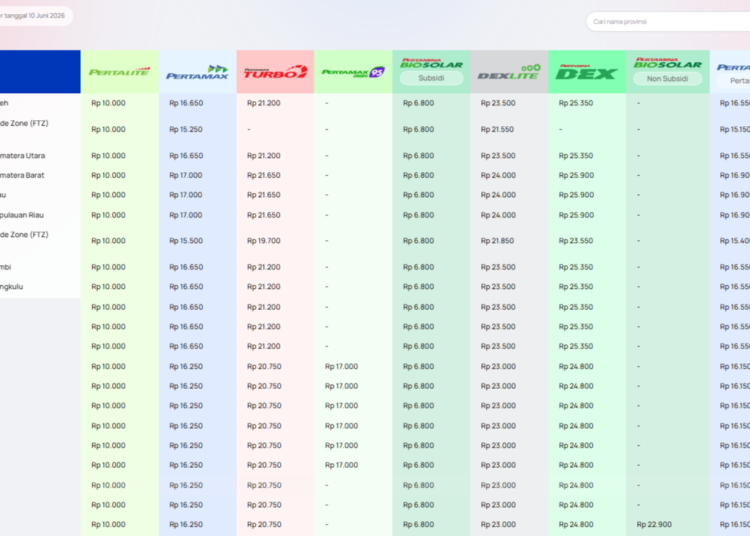Select the Dexlite price Rp 21.850
750x536 pixels.
497,241
